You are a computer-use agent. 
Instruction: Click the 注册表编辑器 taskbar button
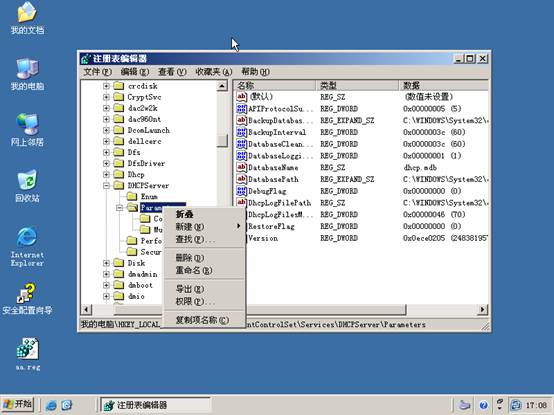pyautogui.click(x=155, y=405)
